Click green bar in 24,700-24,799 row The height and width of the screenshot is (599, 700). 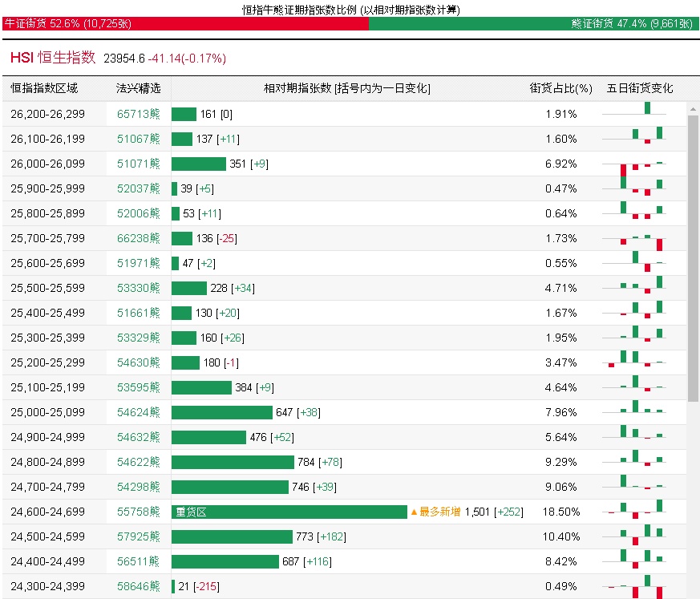(x=230, y=487)
